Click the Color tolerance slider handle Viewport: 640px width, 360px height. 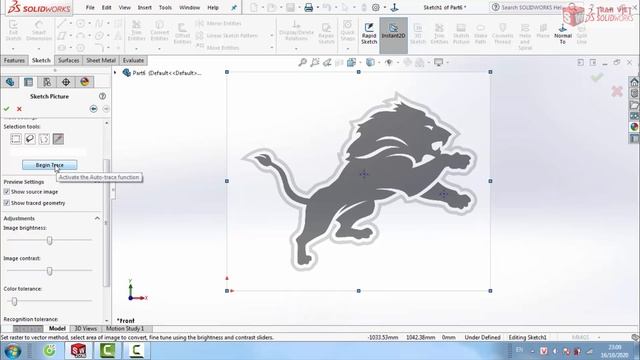pyautogui.click(x=14, y=301)
